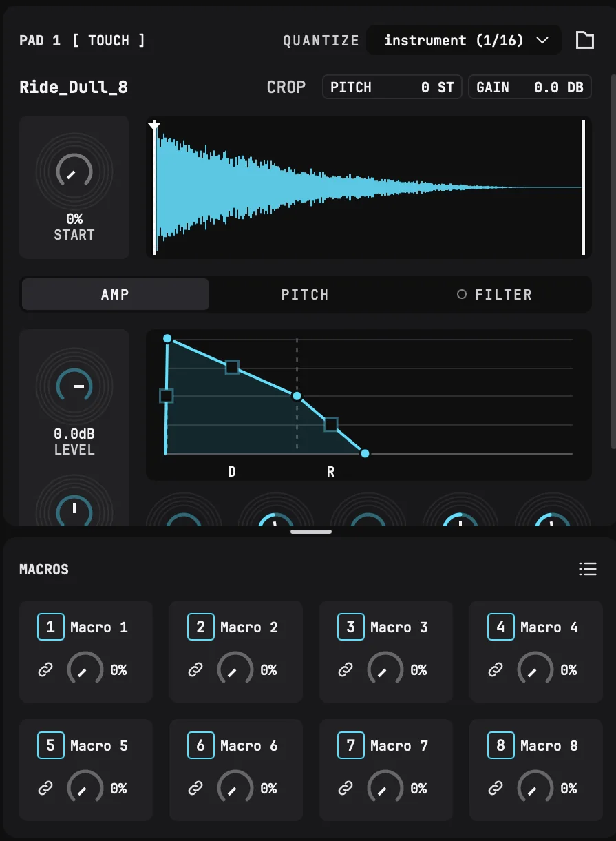The width and height of the screenshot is (616, 841).
Task: Click the attack curve square handle
Action: click(x=166, y=395)
